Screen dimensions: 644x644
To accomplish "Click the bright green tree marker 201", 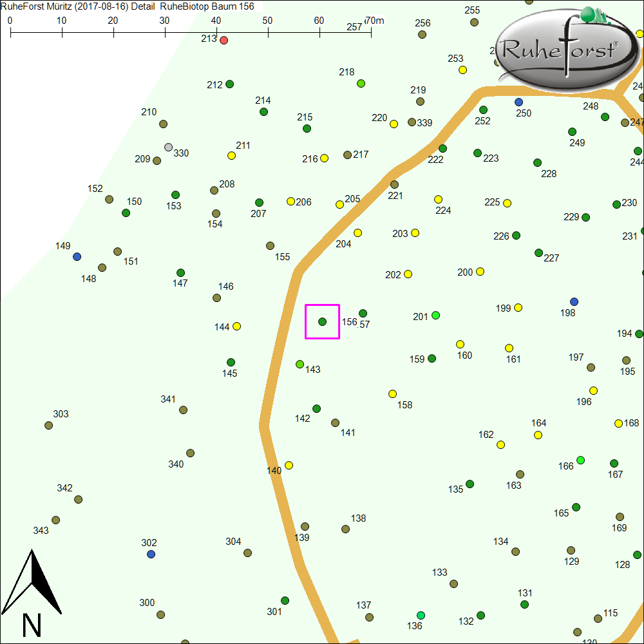I will 435,315.
